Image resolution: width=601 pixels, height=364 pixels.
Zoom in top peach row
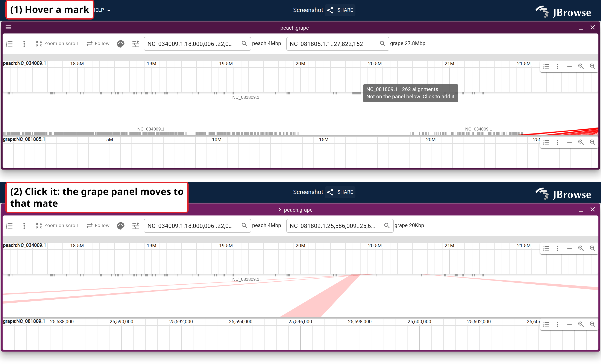pos(592,66)
